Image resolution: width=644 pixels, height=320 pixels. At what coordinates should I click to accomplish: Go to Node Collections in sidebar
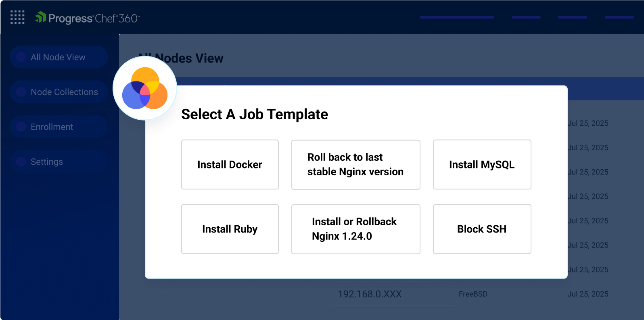(x=64, y=92)
